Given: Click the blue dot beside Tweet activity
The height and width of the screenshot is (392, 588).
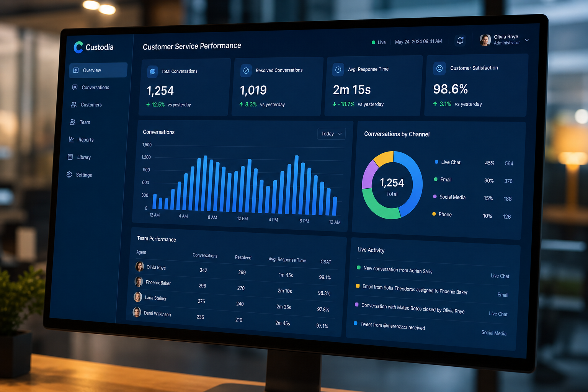Looking at the screenshot, I should pyautogui.click(x=356, y=323).
